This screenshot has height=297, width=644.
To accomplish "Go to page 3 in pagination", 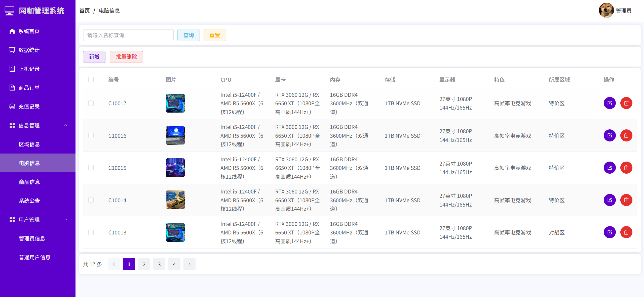I will pyautogui.click(x=159, y=264).
